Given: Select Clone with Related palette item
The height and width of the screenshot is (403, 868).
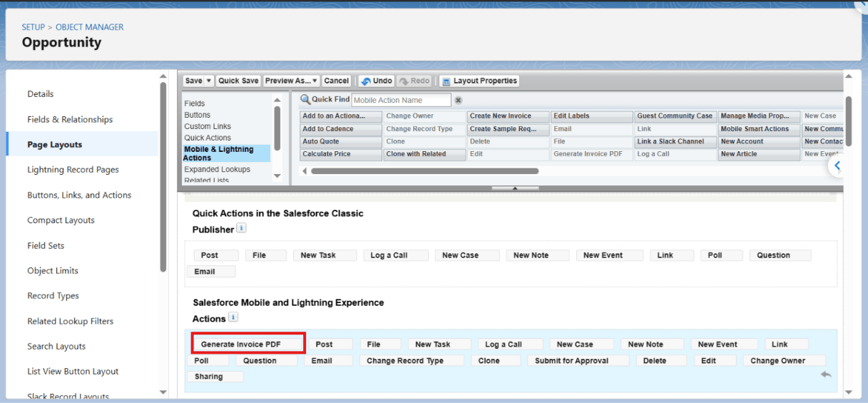Looking at the screenshot, I should [424, 154].
